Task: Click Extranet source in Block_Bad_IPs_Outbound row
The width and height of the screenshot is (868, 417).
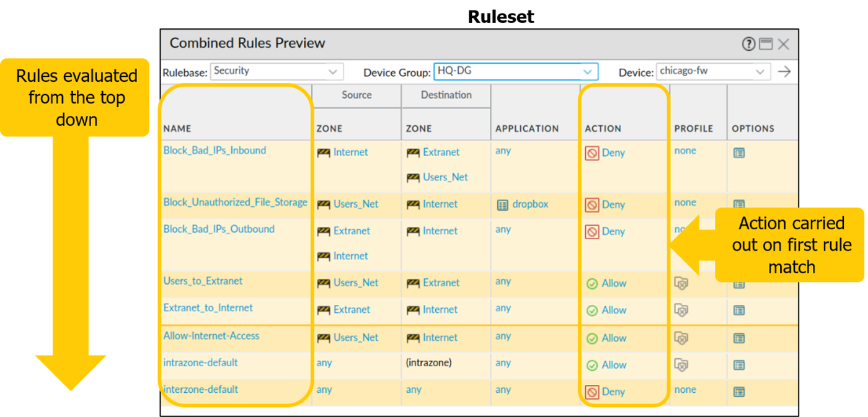Action: click(352, 231)
